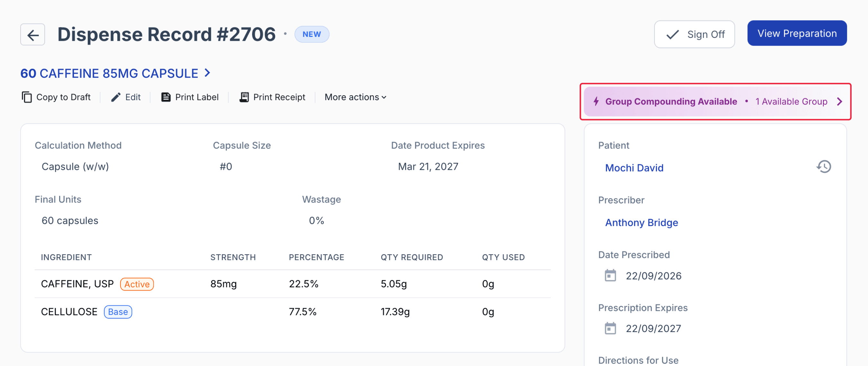
Task: Expand the More actions dropdown
Action: tap(355, 97)
